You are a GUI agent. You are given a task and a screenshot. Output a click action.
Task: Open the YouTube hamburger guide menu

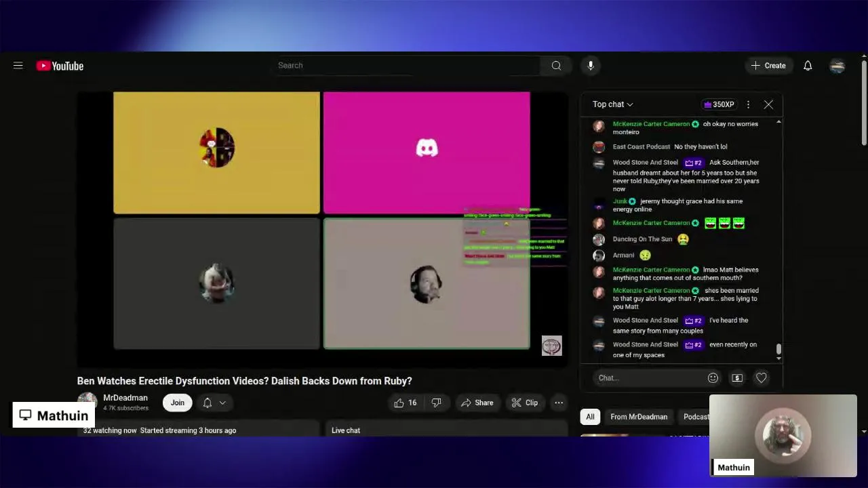point(18,66)
